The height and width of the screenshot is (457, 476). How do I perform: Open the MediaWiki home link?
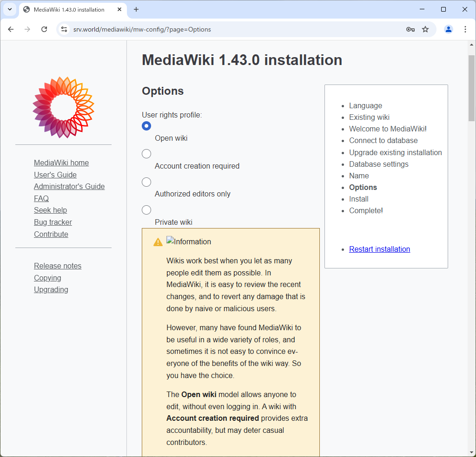tap(61, 163)
